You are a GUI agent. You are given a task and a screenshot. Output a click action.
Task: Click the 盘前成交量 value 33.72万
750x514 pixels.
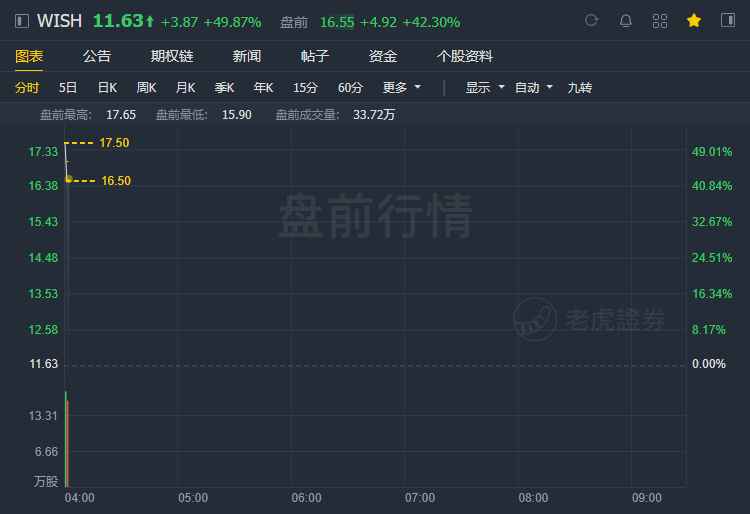tap(374, 115)
